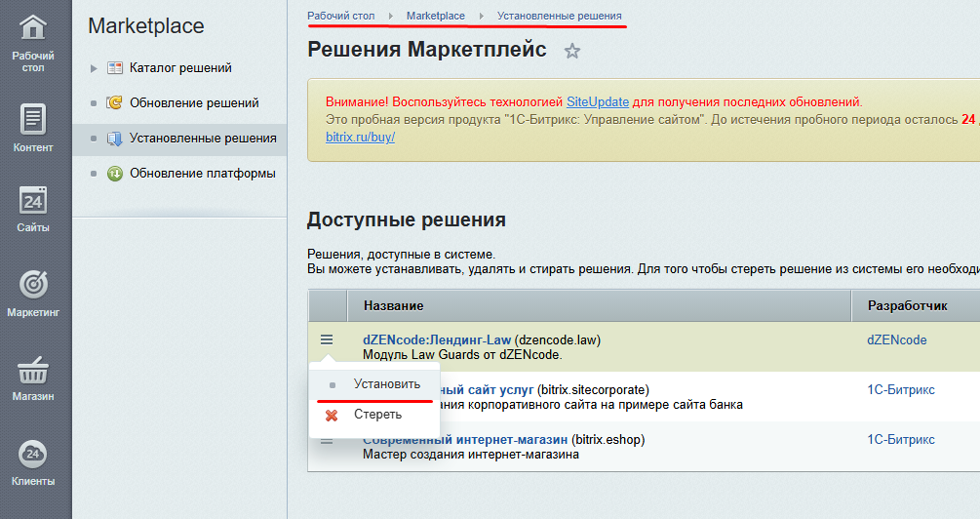Choose Установить from the context menu
The width and height of the screenshot is (980, 519).
click(387, 384)
